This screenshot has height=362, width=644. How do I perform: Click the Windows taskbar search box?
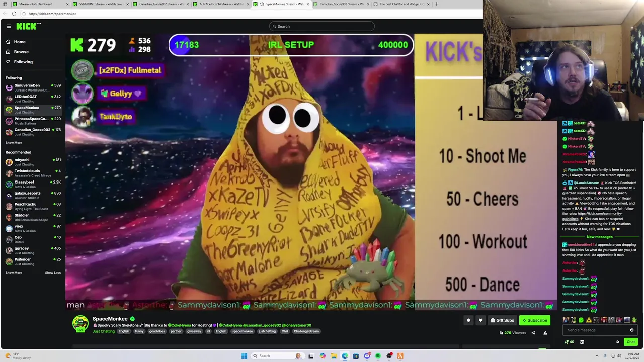277,356
